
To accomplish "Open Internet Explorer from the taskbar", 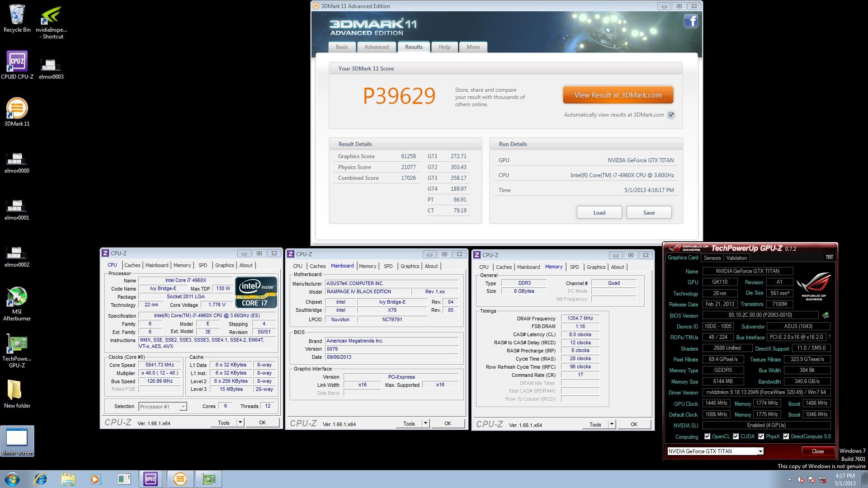I will coord(41,479).
